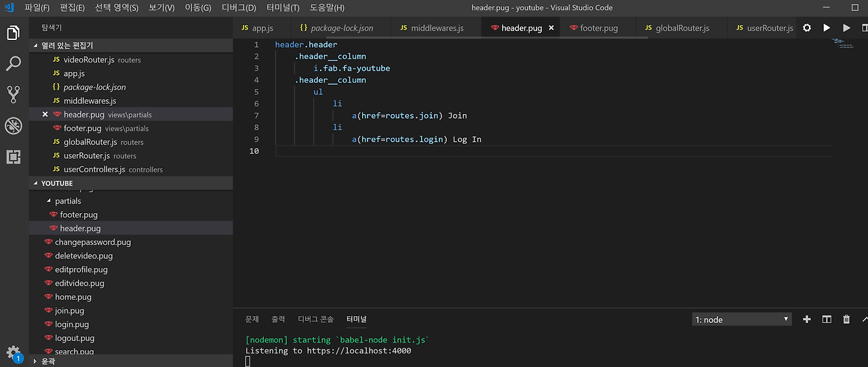Open the Manage gear icon with badge
This screenshot has width=868, height=367.
(x=14, y=353)
